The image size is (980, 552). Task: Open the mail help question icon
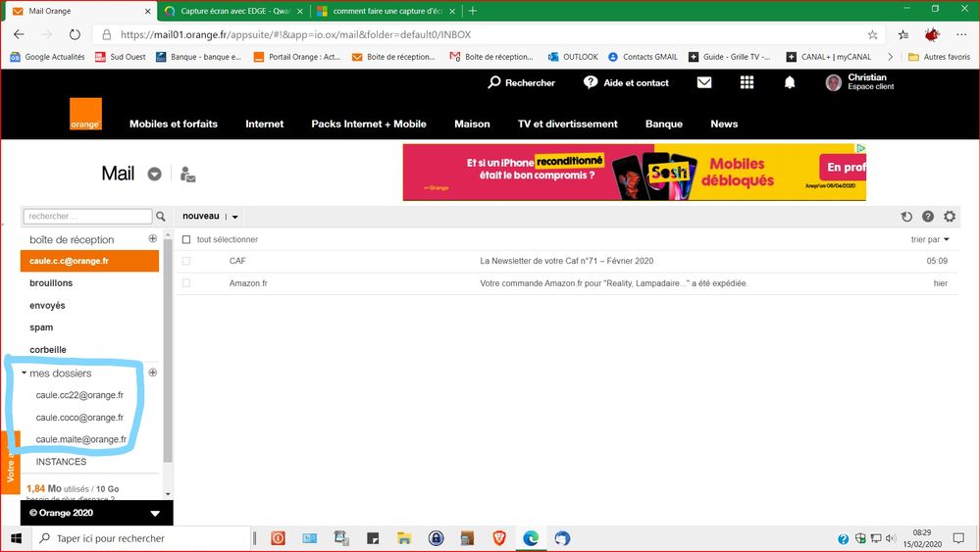928,217
